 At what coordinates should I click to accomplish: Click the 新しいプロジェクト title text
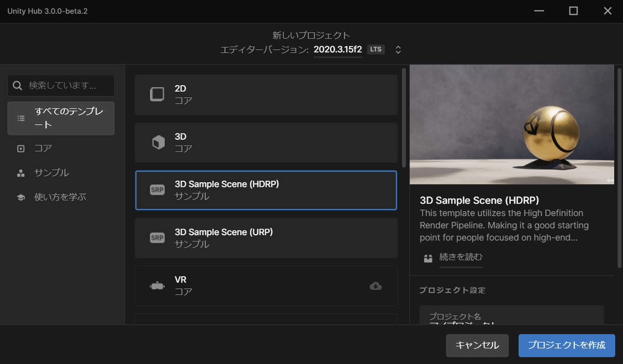[311, 35]
